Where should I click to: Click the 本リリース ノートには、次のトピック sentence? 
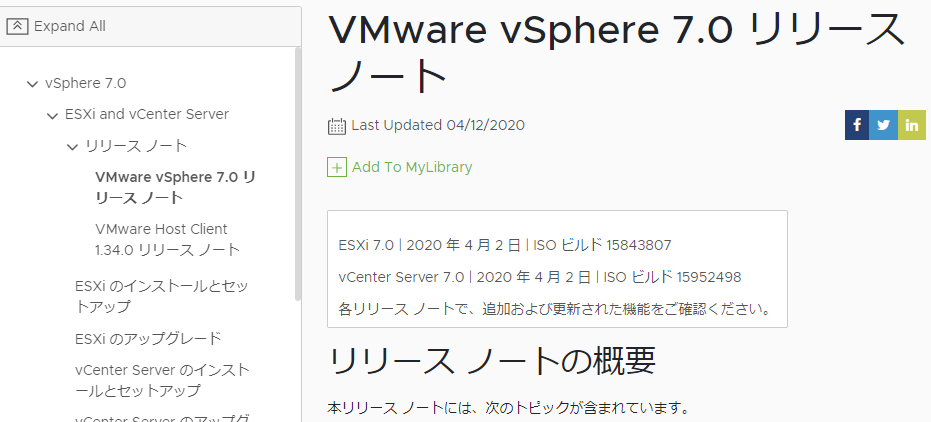click(508, 408)
